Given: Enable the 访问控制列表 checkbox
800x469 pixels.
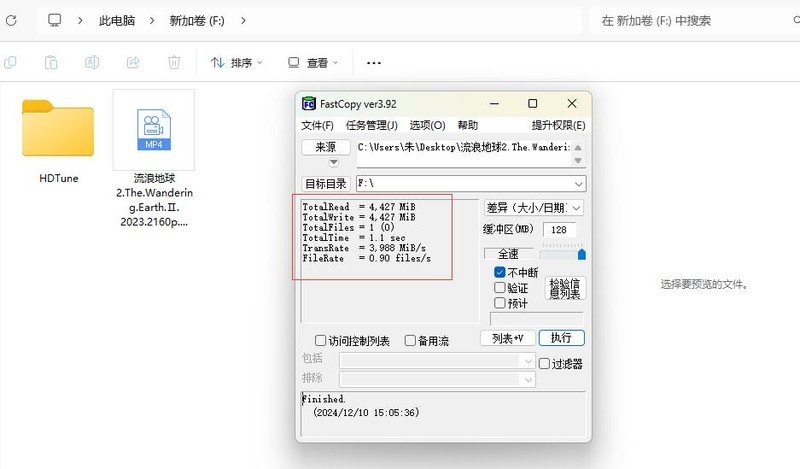Looking at the screenshot, I should click(320, 340).
